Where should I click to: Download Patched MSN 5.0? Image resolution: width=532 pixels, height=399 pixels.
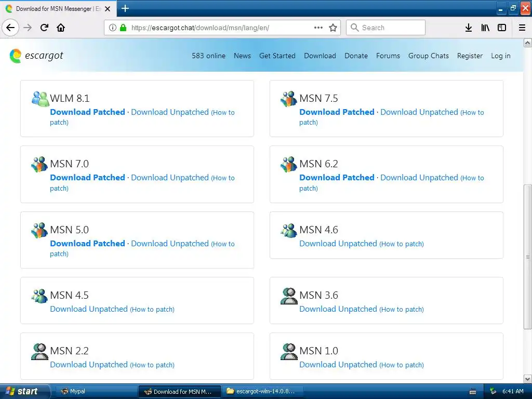tap(87, 243)
